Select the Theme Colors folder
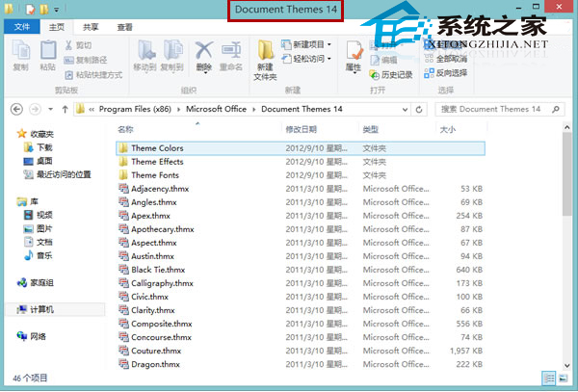 pyautogui.click(x=301, y=148)
